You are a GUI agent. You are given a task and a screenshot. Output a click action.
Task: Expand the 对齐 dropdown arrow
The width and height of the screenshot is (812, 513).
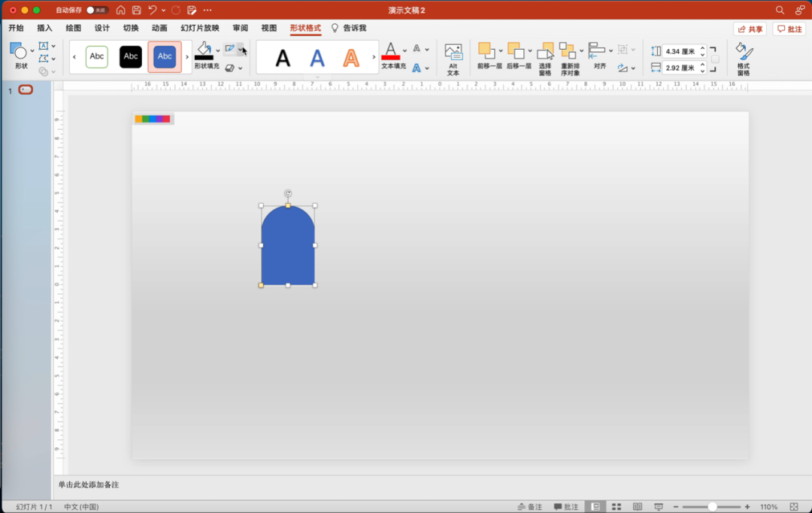[x=611, y=51]
